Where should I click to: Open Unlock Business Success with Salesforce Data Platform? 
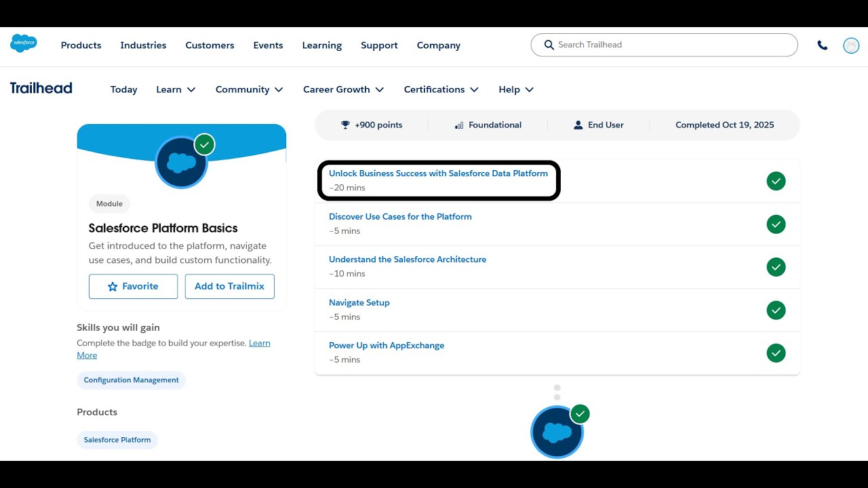pyautogui.click(x=438, y=174)
